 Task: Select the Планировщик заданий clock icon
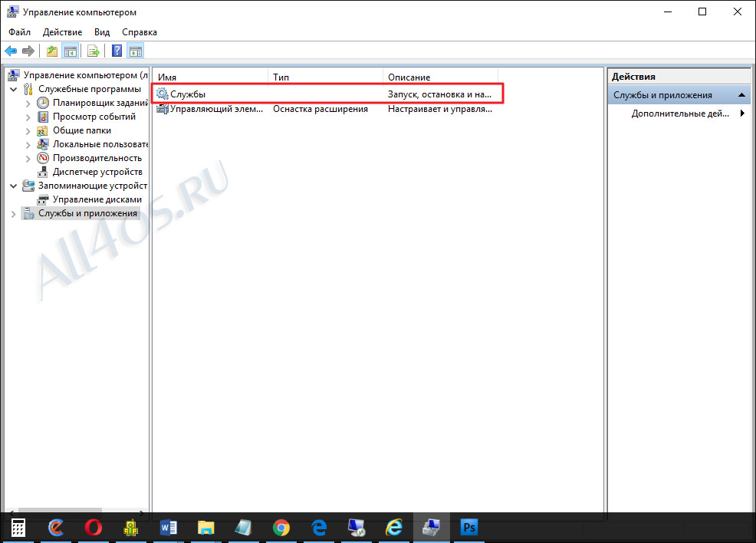pos(43,103)
